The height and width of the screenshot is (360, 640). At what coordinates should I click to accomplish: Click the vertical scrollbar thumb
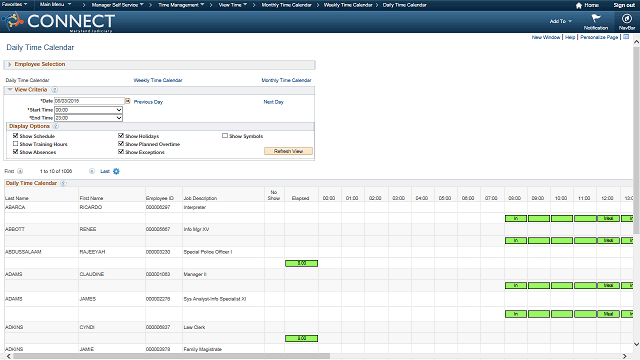point(636,140)
